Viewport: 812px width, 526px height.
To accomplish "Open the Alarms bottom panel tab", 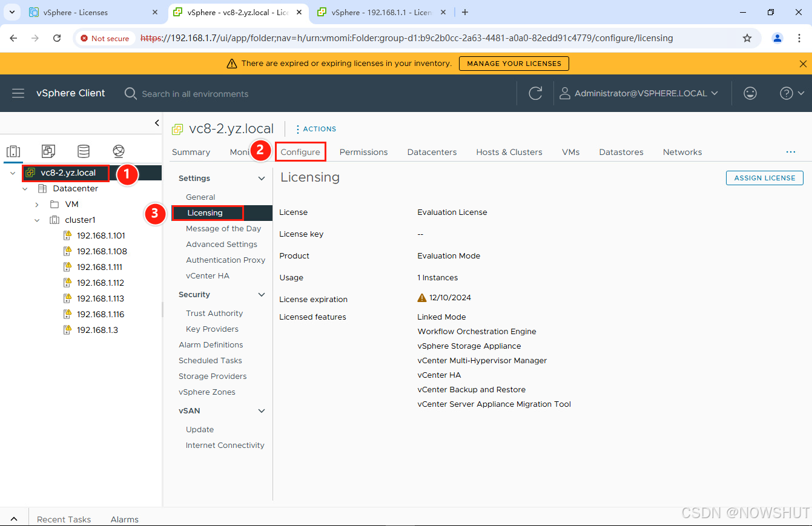I will [125, 519].
